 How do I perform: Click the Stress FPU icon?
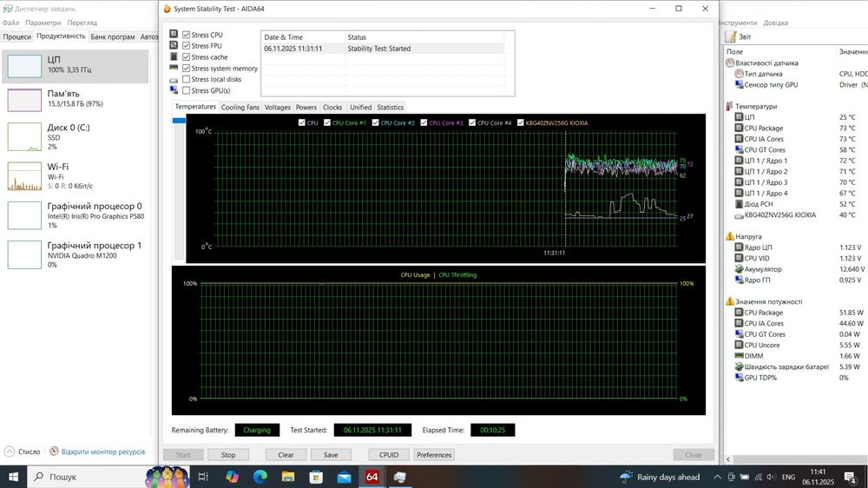[x=174, y=45]
